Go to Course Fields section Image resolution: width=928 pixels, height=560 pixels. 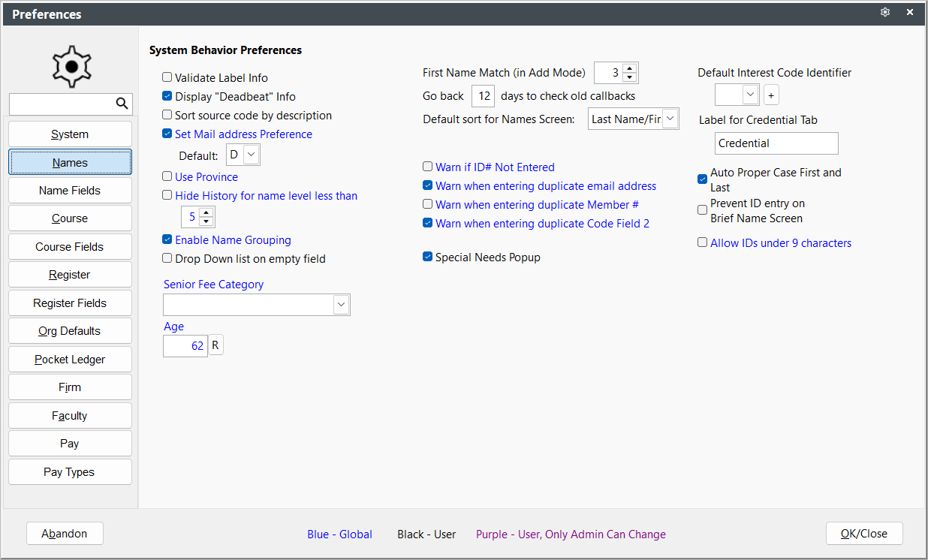(x=70, y=247)
